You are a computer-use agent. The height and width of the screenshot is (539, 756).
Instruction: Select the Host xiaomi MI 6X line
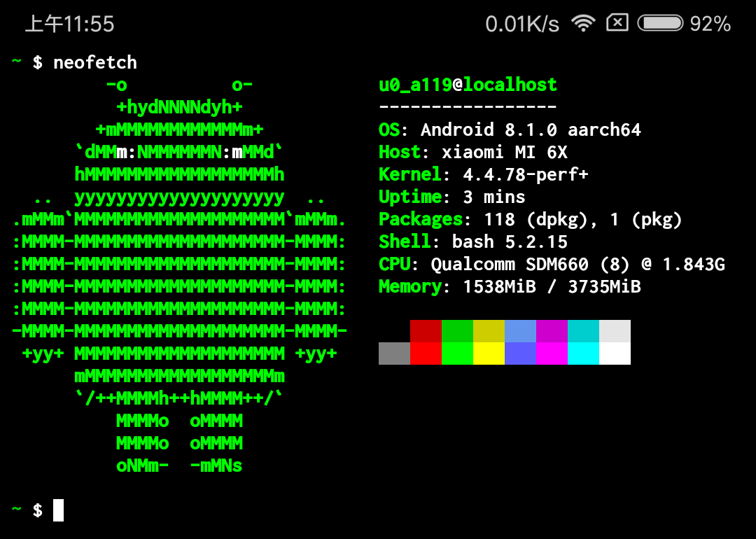(472, 152)
